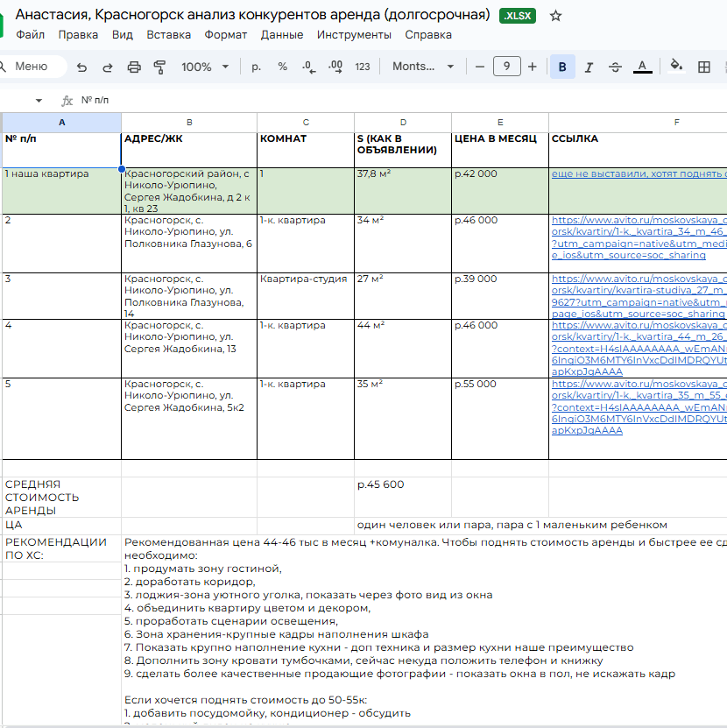The width and height of the screenshot is (727, 728).
Task: Select price cell р.42 000
Action: tap(500, 191)
